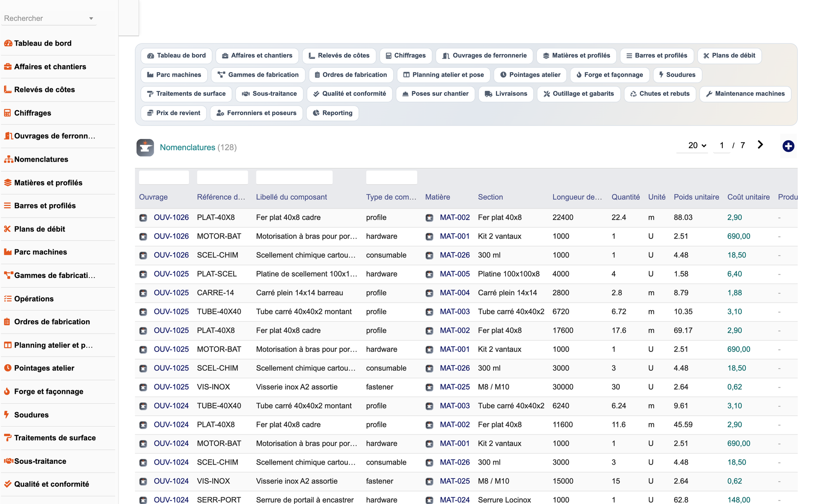Edit the current page number field

coord(722,146)
